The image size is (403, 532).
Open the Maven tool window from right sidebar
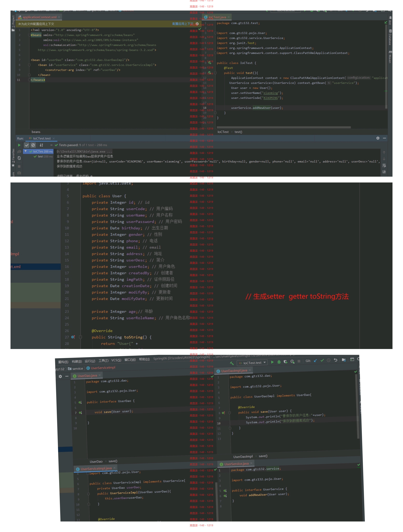pyautogui.click(x=390, y=57)
